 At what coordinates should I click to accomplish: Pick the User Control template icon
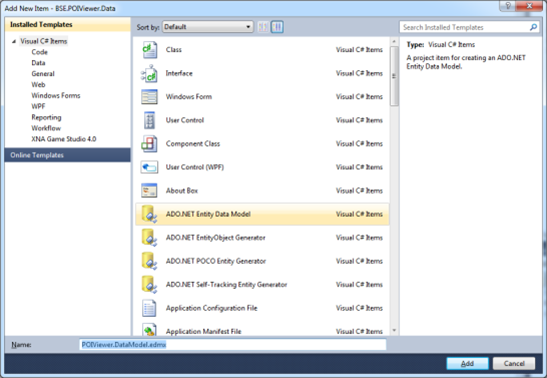tap(149, 120)
